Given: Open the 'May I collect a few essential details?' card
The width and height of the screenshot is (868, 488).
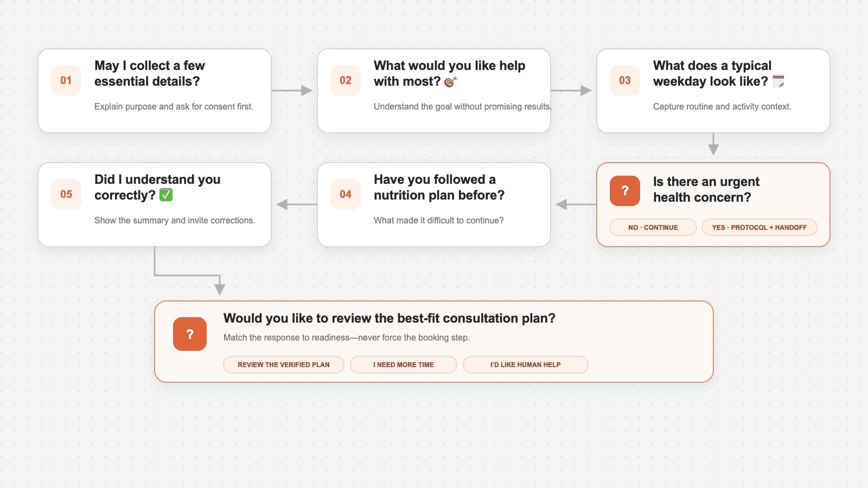Looking at the screenshot, I should [155, 91].
